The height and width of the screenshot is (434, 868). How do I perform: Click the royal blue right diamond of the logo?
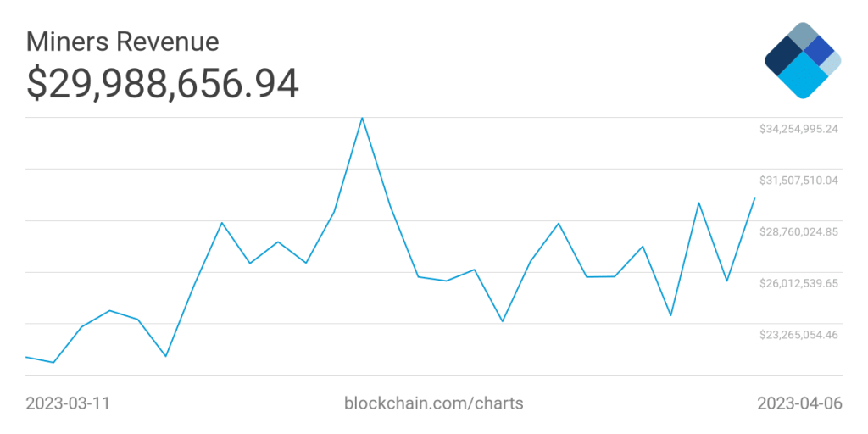[x=819, y=52]
